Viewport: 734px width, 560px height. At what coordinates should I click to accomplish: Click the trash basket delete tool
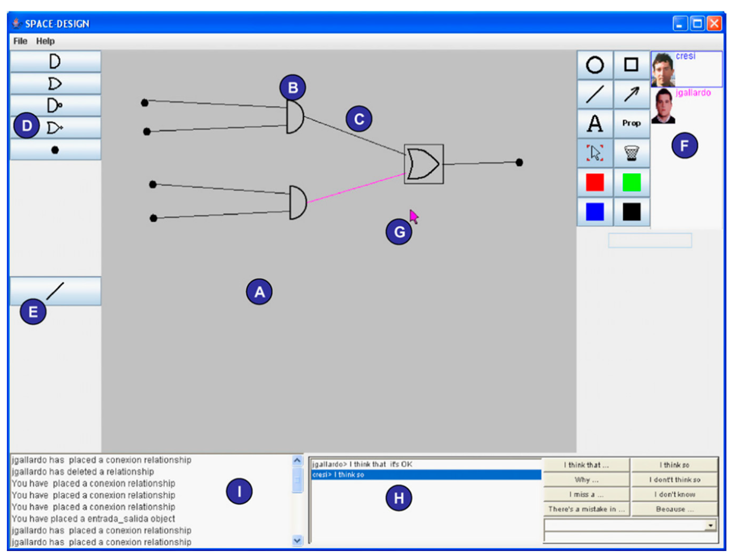pos(631,153)
